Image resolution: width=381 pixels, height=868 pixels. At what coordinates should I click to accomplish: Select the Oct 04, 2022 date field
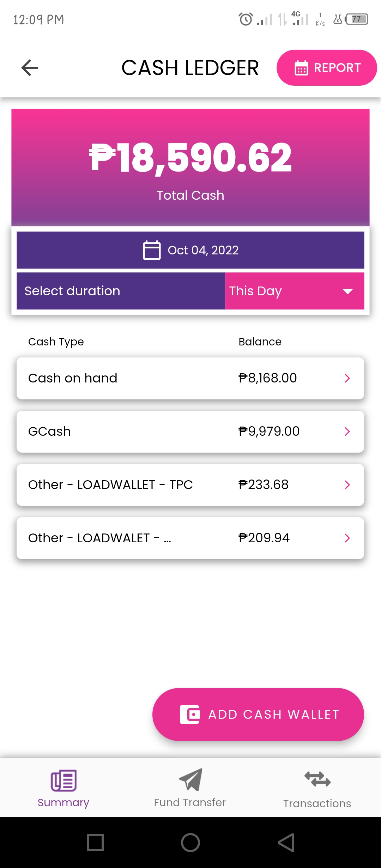click(190, 250)
